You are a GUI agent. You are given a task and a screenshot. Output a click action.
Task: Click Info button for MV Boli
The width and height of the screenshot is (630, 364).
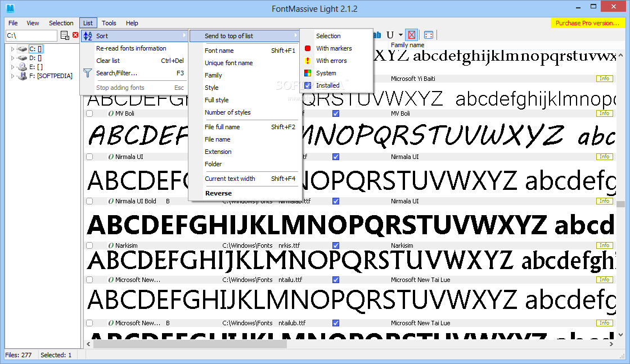[x=604, y=113]
